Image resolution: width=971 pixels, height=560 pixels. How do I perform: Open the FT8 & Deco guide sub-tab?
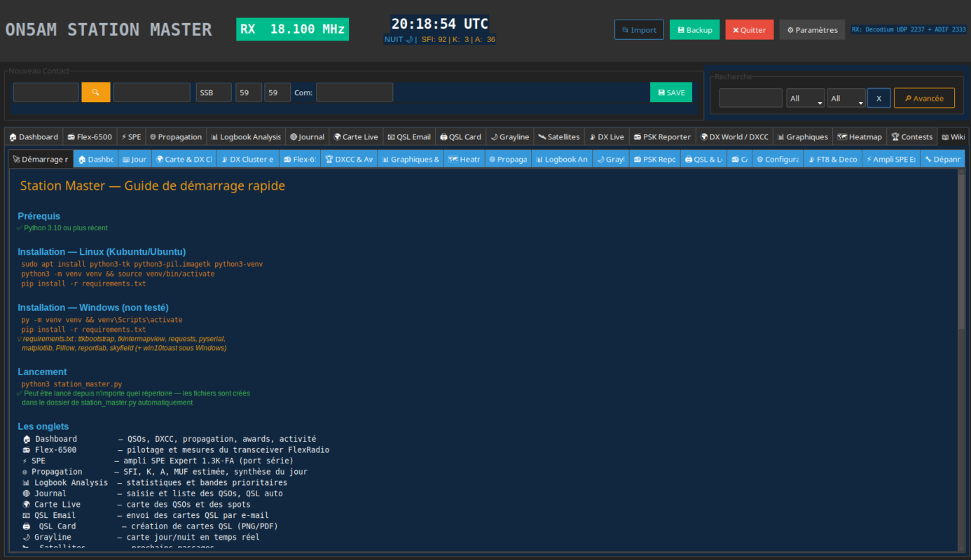tap(833, 159)
